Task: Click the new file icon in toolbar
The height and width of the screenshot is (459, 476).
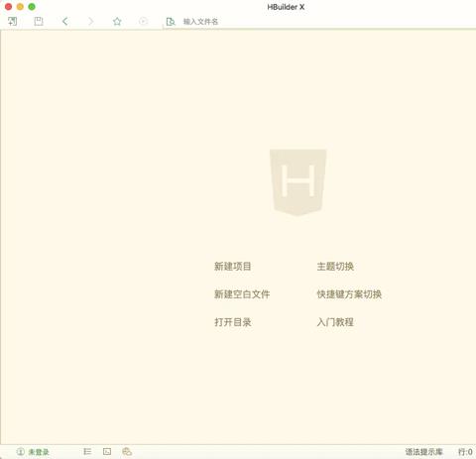Action: [x=13, y=22]
